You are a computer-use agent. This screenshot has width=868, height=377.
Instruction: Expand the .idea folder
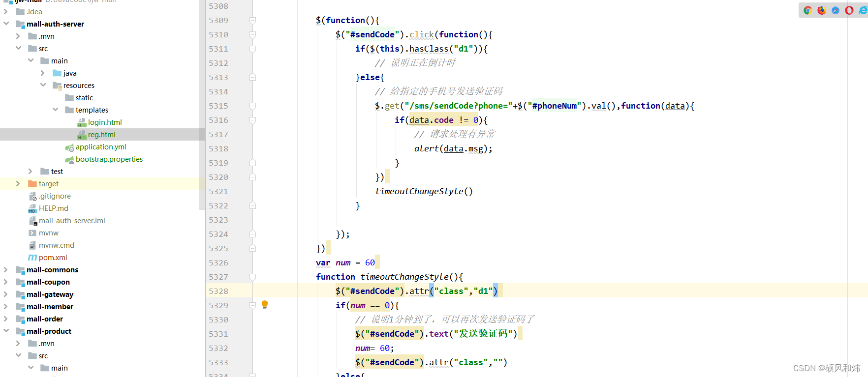6,11
